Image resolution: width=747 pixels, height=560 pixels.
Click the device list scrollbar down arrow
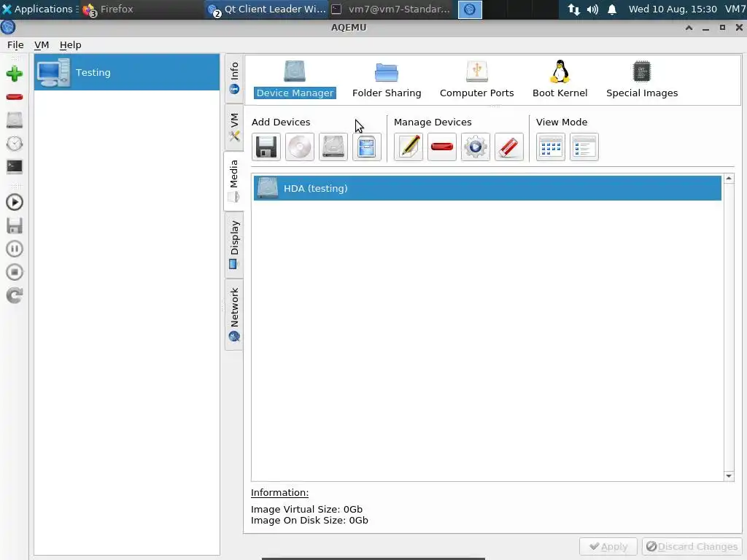pos(729,475)
